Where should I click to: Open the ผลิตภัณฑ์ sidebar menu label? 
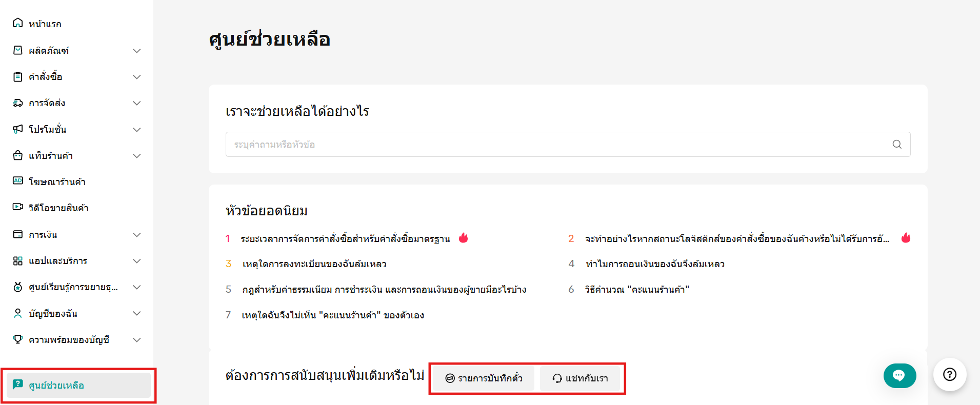[49, 51]
